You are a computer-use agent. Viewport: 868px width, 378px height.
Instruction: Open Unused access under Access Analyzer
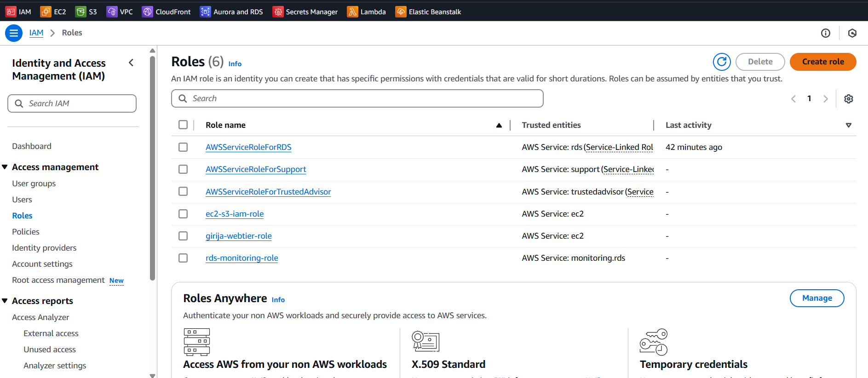[x=50, y=349]
